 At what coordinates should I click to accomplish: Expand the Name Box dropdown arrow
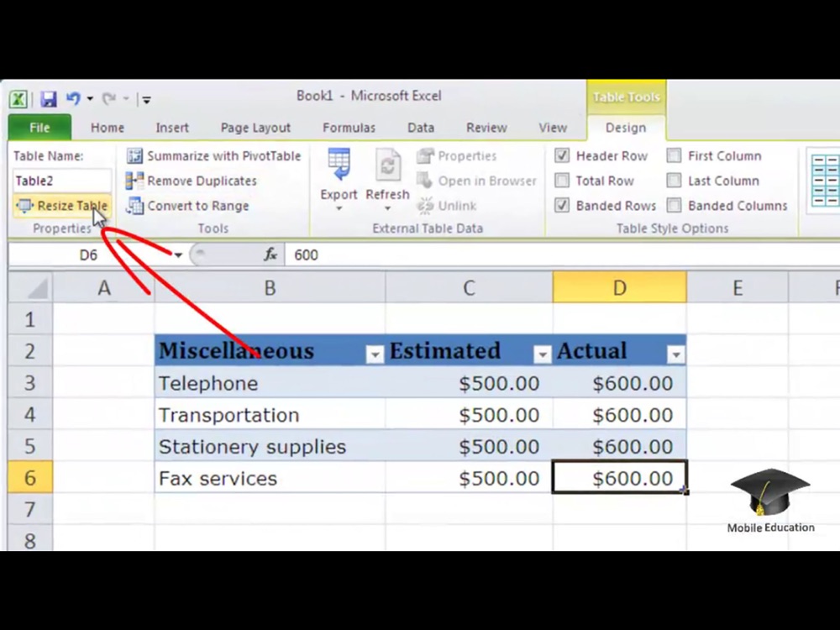point(178,255)
